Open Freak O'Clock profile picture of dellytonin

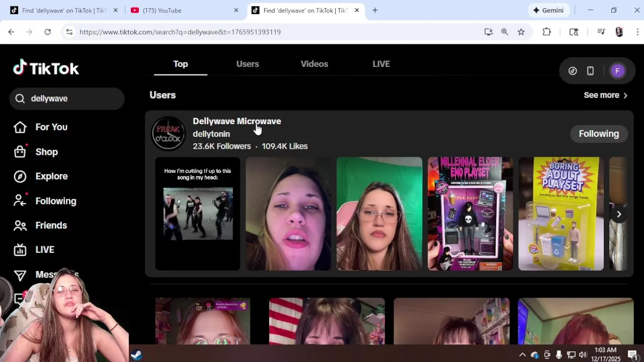[169, 133]
